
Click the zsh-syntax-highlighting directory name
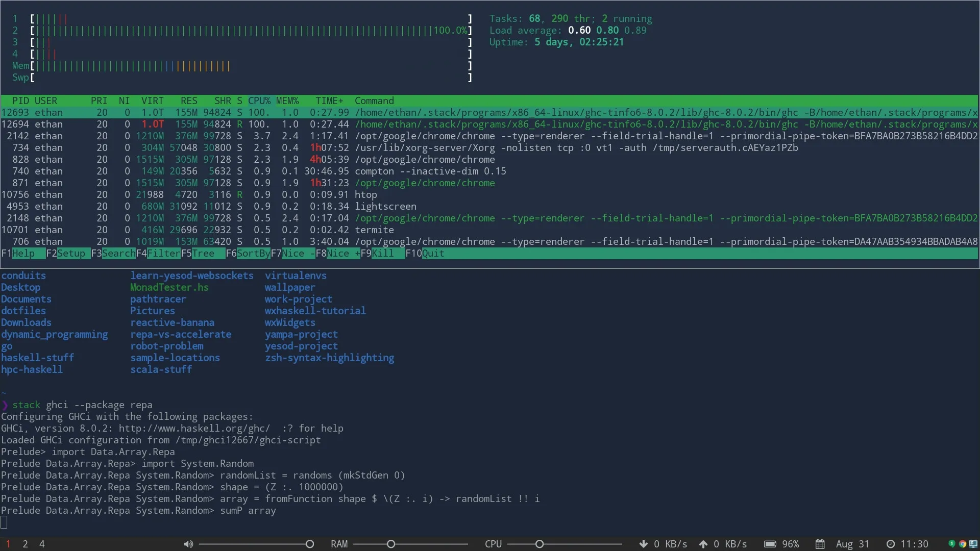tap(329, 358)
